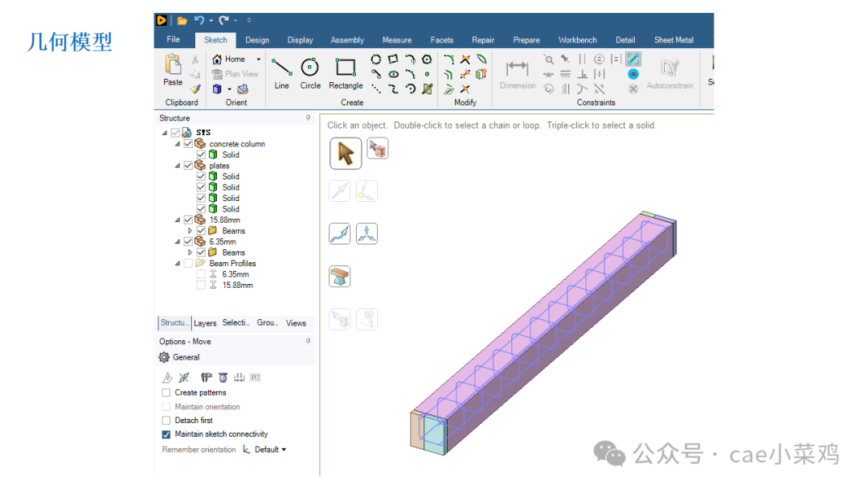Expand the Beam Profiles tree node

click(177, 263)
